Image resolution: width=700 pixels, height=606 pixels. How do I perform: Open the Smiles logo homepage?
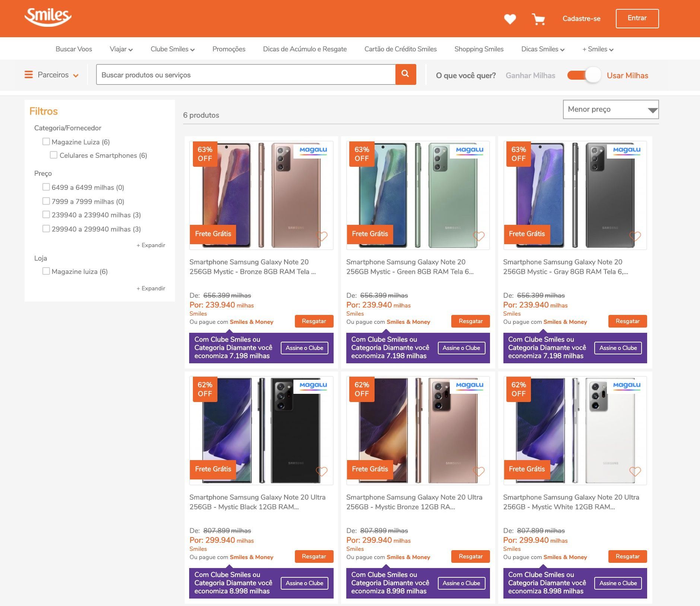point(48,17)
